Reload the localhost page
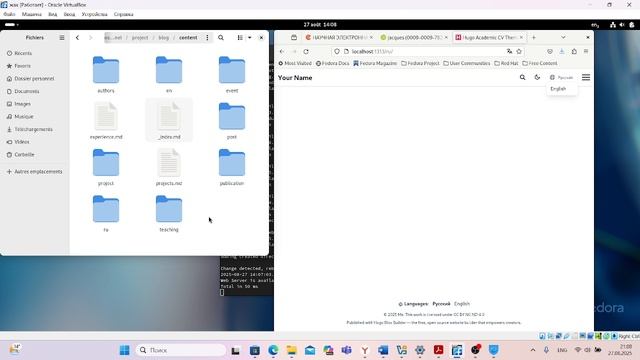 (306, 51)
